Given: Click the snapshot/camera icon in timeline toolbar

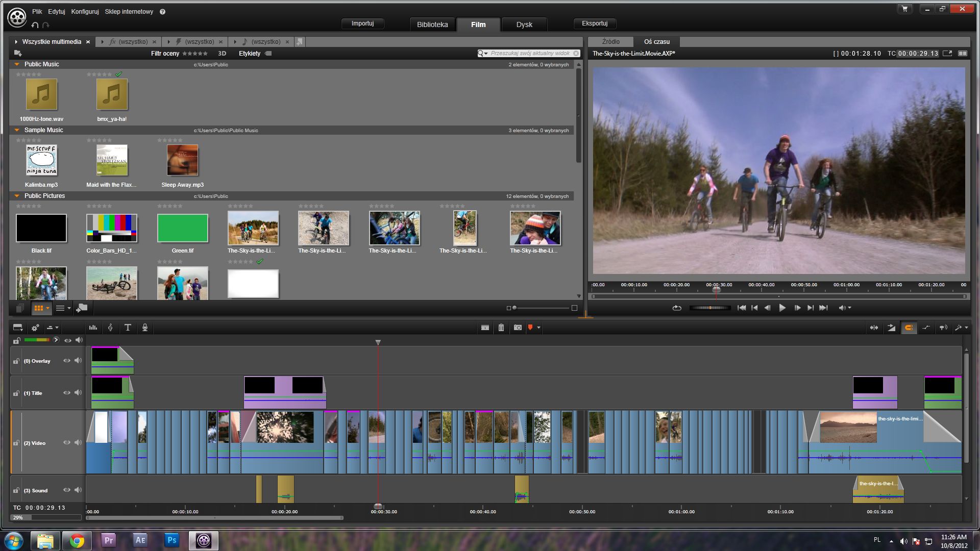Looking at the screenshot, I should pyautogui.click(x=517, y=329).
